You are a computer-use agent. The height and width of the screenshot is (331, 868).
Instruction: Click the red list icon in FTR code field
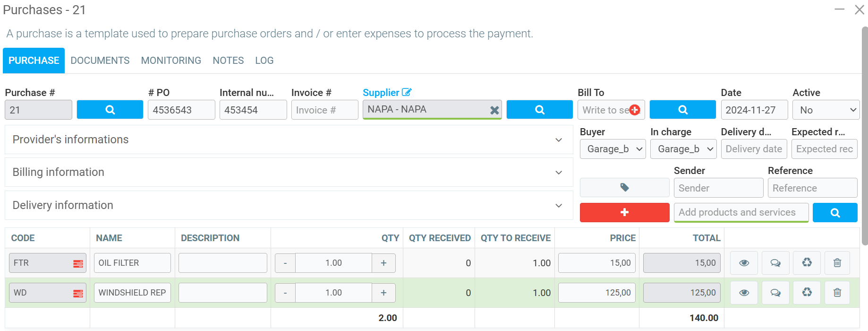click(78, 264)
